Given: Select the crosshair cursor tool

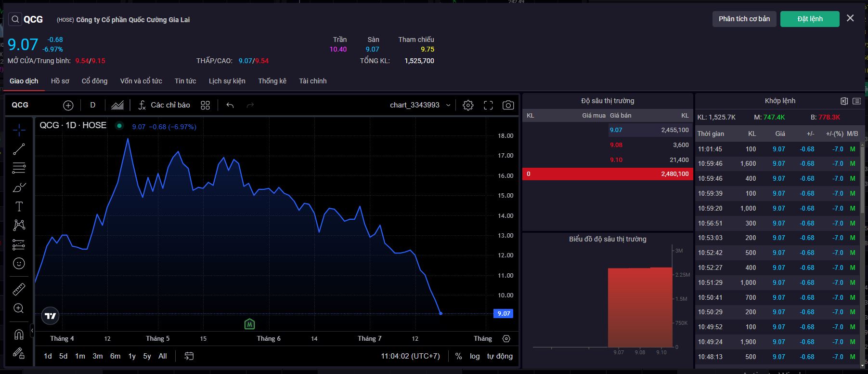Looking at the screenshot, I should 19,130.
